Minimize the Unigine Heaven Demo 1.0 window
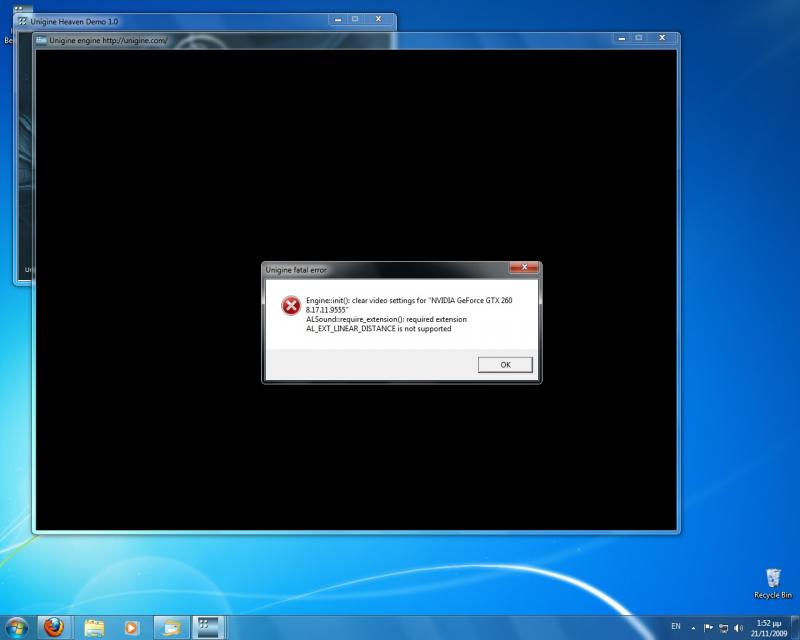 338,19
